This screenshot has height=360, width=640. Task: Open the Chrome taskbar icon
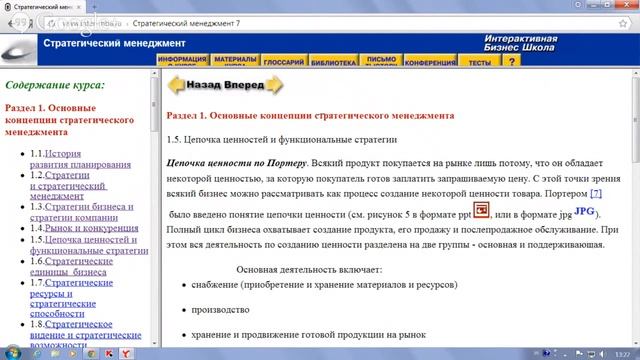(x=92, y=353)
